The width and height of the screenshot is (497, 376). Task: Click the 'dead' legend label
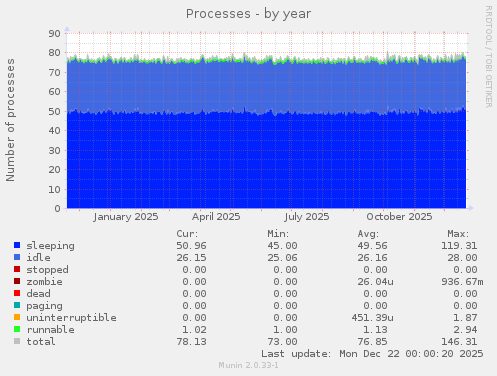coord(39,294)
